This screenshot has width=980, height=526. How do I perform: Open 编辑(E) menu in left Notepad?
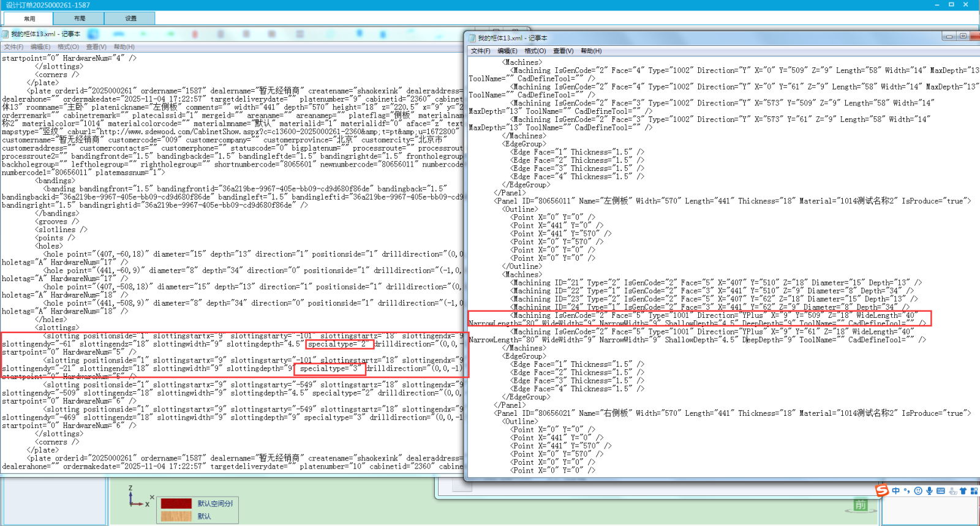tap(40, 47)
